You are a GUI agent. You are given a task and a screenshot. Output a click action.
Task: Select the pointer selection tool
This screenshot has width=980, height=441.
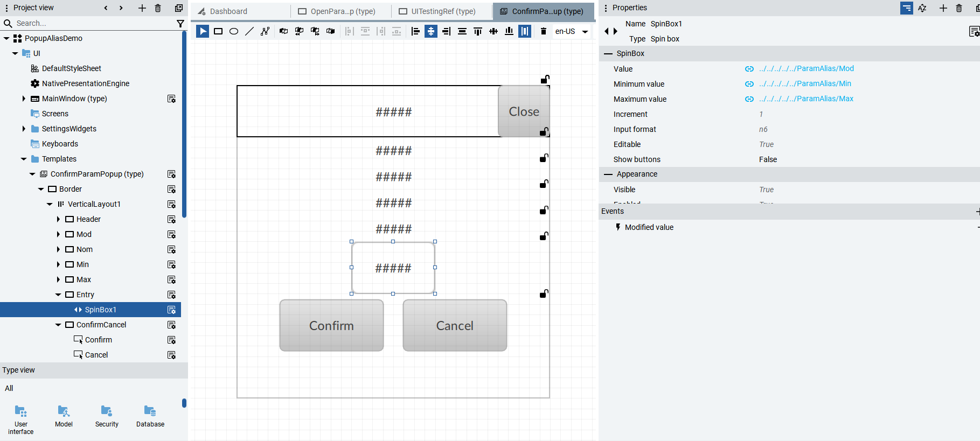click(x=203, y=31)
